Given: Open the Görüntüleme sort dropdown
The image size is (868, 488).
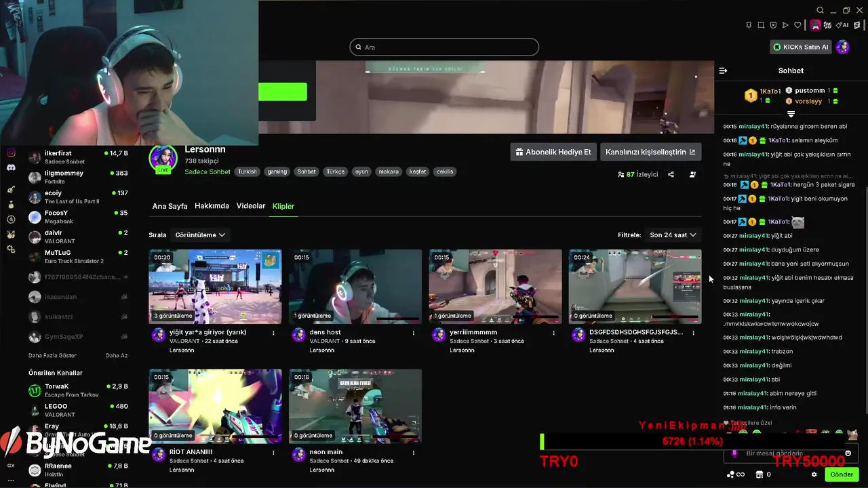Looking at the screenshot, I should 200,235.
